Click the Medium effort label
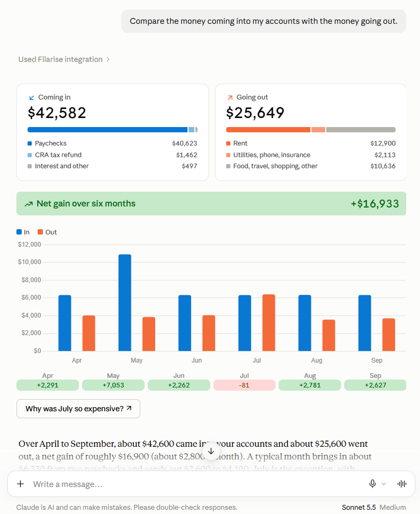Viewport: 420px width, 514px height. pos(392,507)
